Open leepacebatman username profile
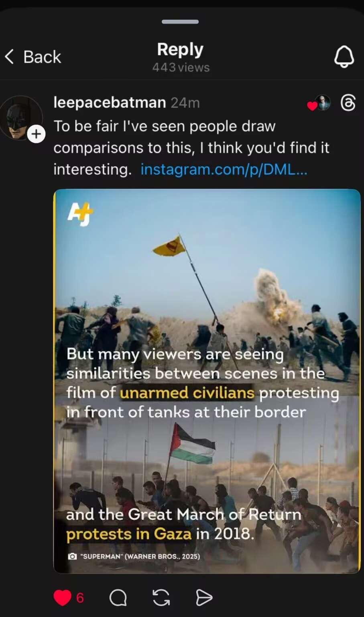Screen dimensions: 364x617 pos(110,102)
